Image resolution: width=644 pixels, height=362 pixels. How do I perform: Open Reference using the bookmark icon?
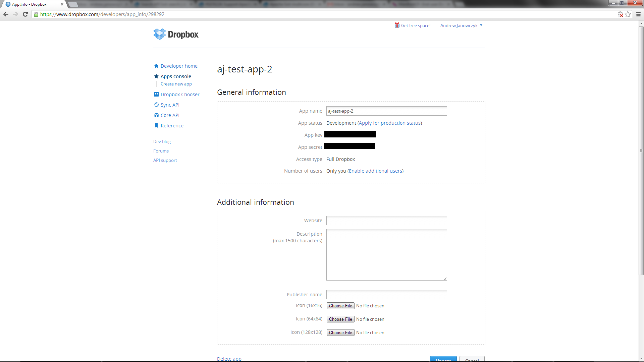[156, 125]
